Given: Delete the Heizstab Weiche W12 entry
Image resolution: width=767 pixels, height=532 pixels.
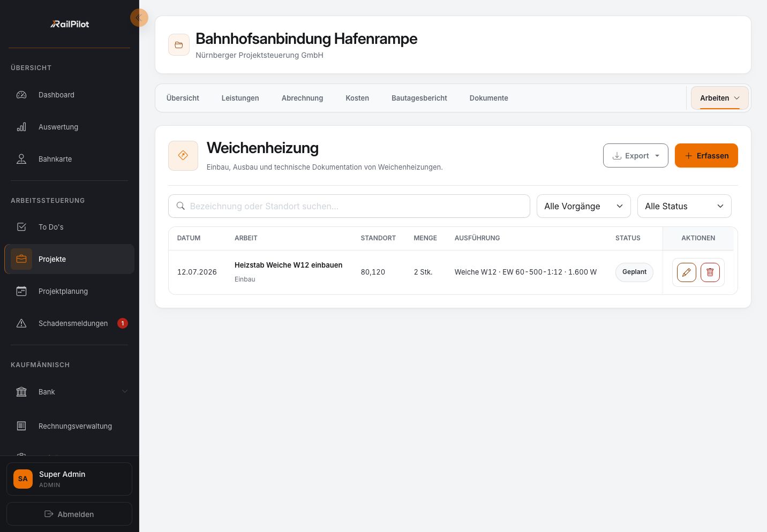Looking at the screenshot, I should (x=710, y=272).
